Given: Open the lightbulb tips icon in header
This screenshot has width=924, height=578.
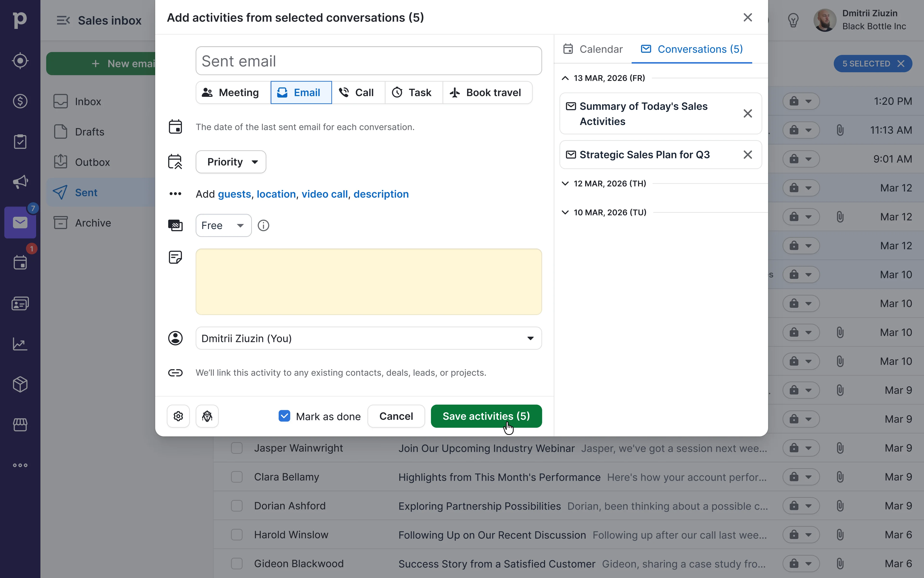Looking at the screenshot, I should point(793,20).
